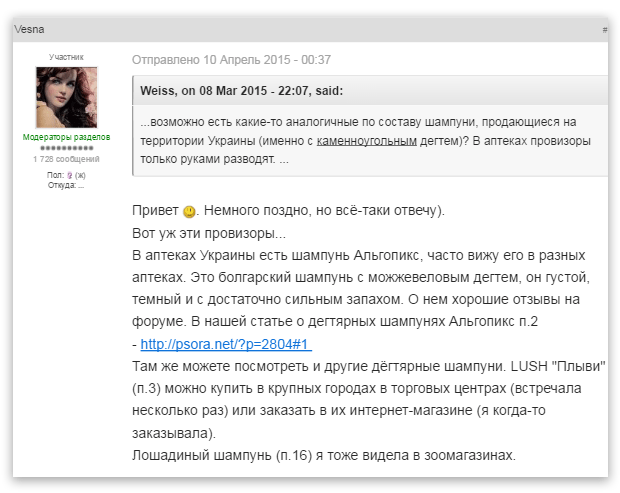Click the reputation dots under the moderator title
Viewport: 620px width, 493px height.
pos(66,148)
